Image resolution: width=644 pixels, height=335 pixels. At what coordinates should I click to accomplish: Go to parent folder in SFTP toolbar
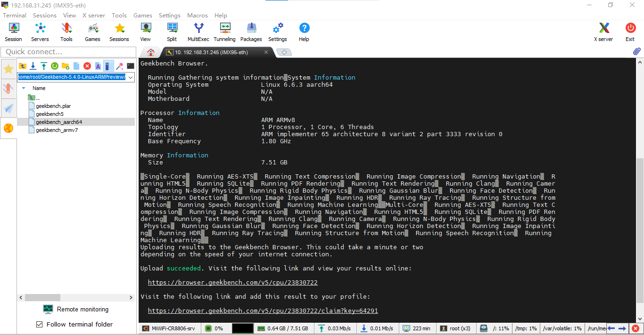(22, 66)
